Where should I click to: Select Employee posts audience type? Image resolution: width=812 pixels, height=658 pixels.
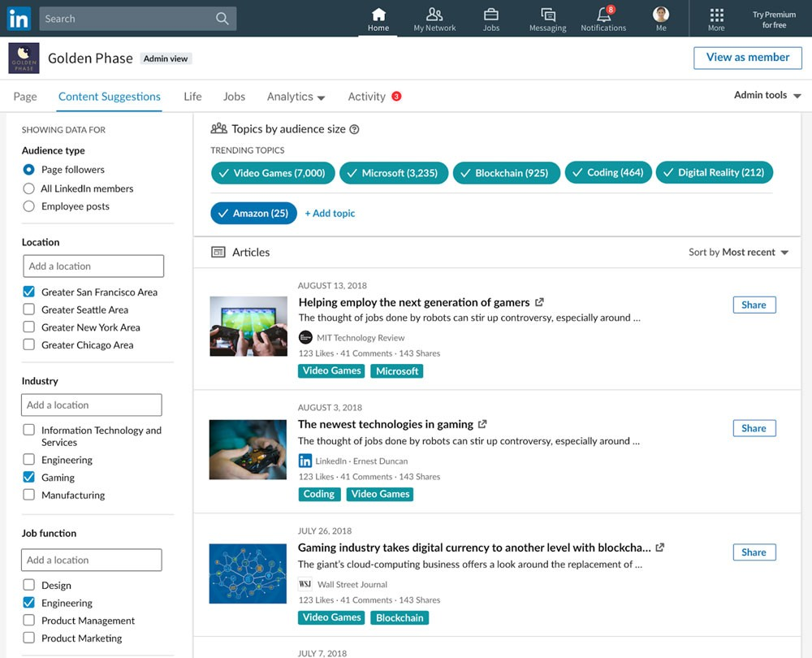29,206
